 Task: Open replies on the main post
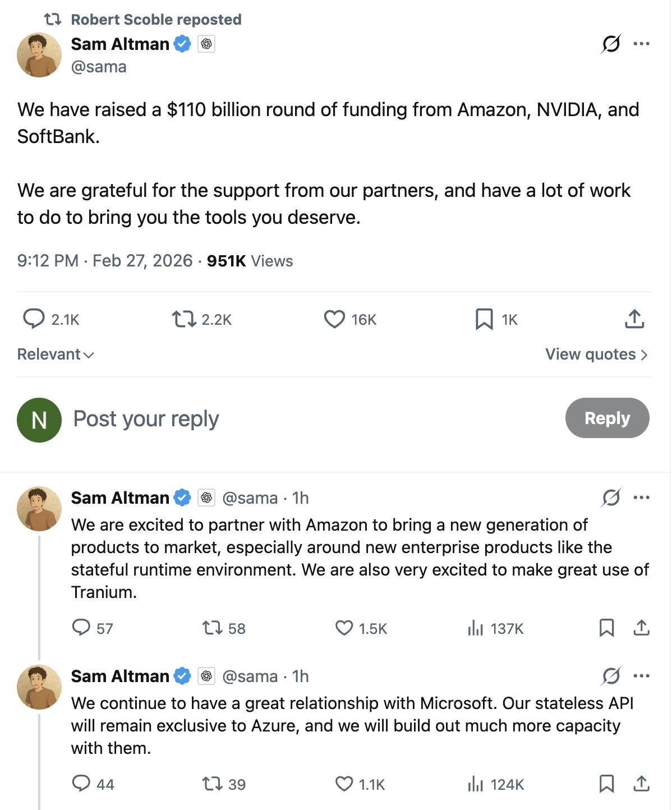coord(34,319)
